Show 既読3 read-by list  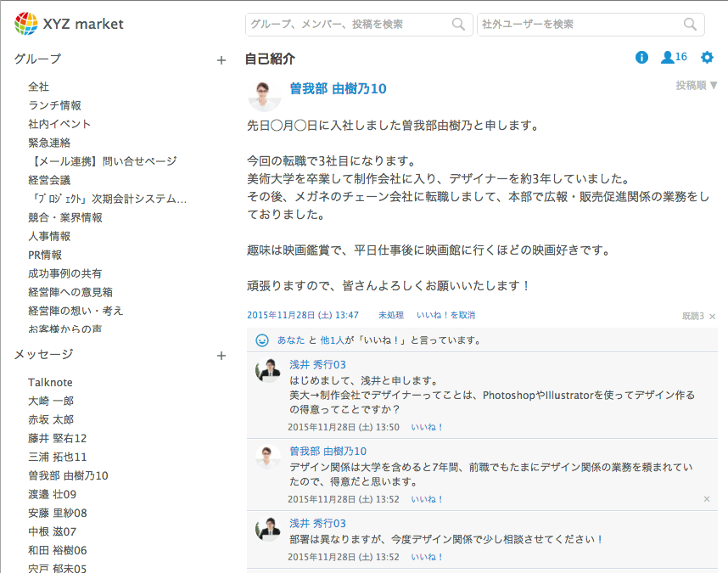tap(692, 317)
